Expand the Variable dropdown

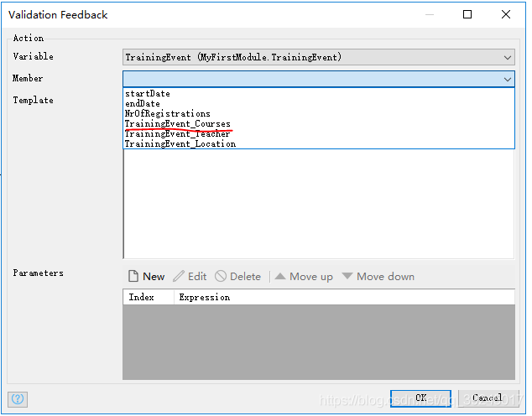tap(508, 57)
